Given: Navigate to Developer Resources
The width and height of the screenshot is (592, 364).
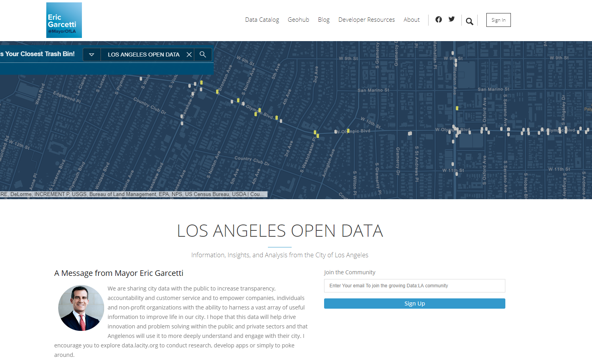Looking at the screenshot, I should pyautogui.click(x=366, y=20).
